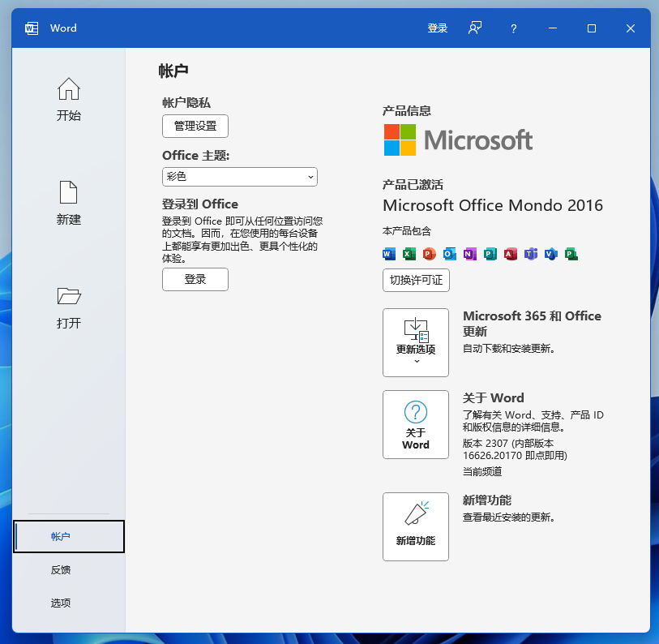659x644 pixels.
Task: Click the '本产品包含' label
Action: click(406, 231)
